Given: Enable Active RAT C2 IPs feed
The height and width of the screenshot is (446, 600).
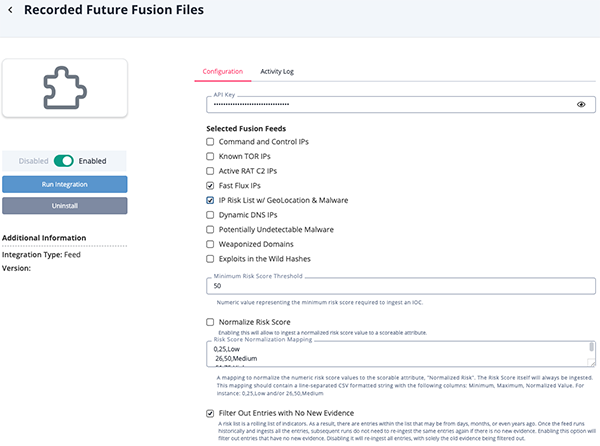Looking at the screenshot, I should (x=211, y=171).
